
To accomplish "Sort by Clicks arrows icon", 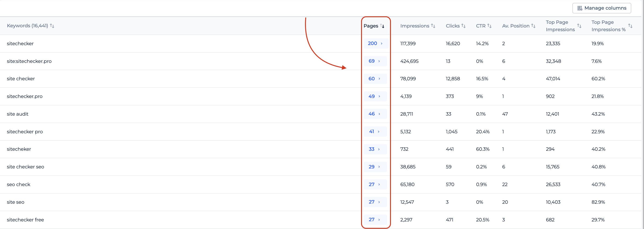I will pyautogui.click(x=463, y=26).
